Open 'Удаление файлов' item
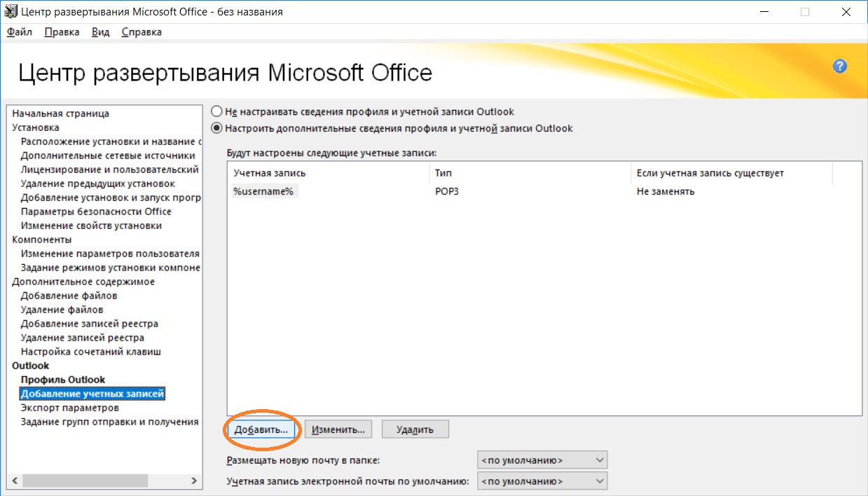Viewport: 868px width, 496px height. [62, 310]
